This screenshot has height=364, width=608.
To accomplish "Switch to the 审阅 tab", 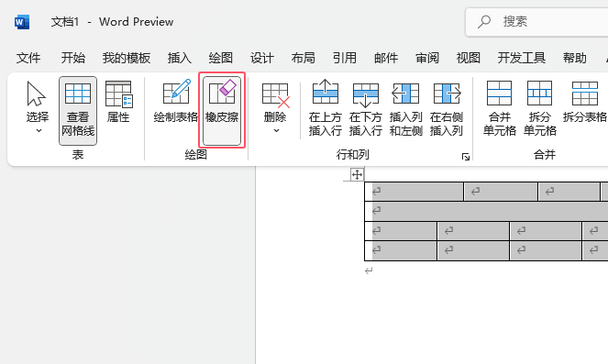I will point(427,58).
